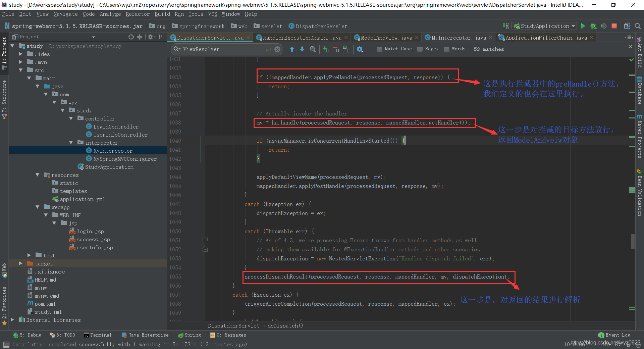Image resolution: width=644 pixels, height=349 pixels.
Task: Open the StudyApplication run configuration dropdown
Action: click(544, 26)
